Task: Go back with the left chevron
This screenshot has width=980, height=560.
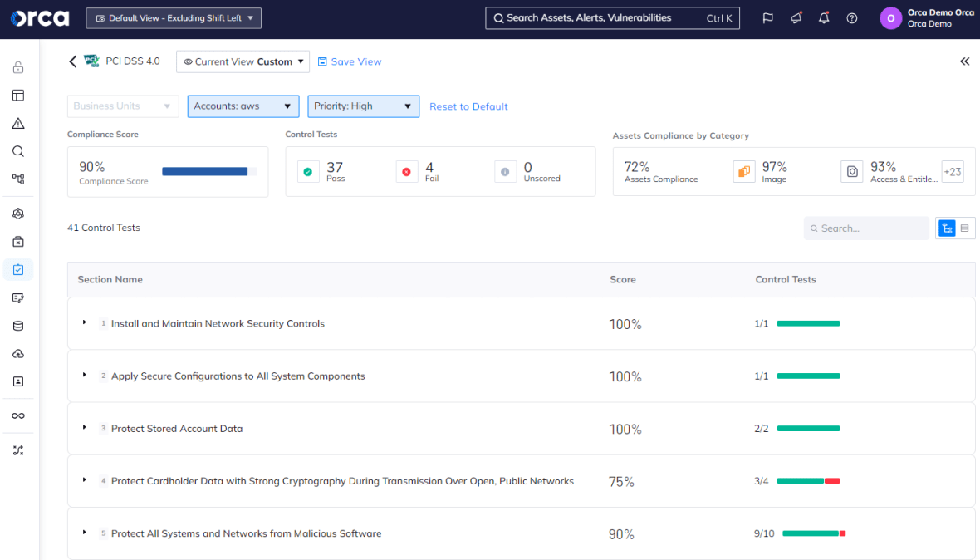Action: [x=72, y=61]
